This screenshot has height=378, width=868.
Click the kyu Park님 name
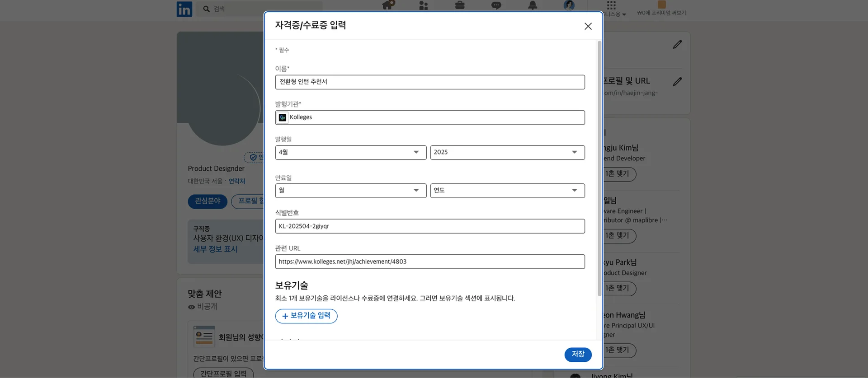620,262
